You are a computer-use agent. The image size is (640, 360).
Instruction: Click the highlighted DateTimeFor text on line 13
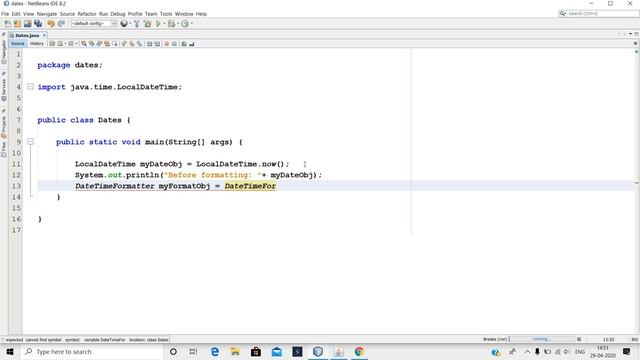point(250,186)
